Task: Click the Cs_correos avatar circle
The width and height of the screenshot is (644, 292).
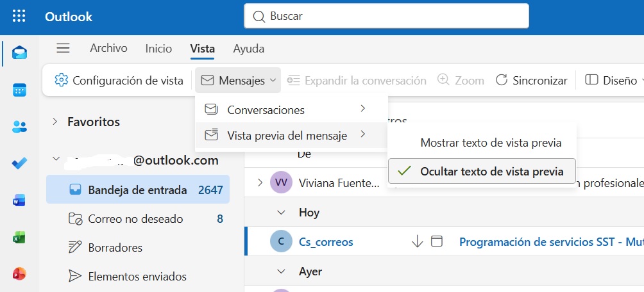Action: (x=281, y=241)
